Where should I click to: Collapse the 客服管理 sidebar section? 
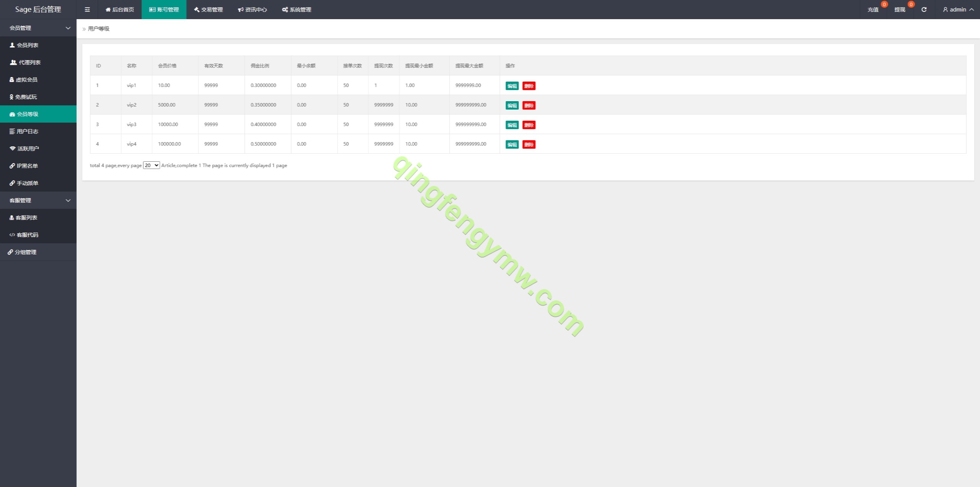point(38,200)
